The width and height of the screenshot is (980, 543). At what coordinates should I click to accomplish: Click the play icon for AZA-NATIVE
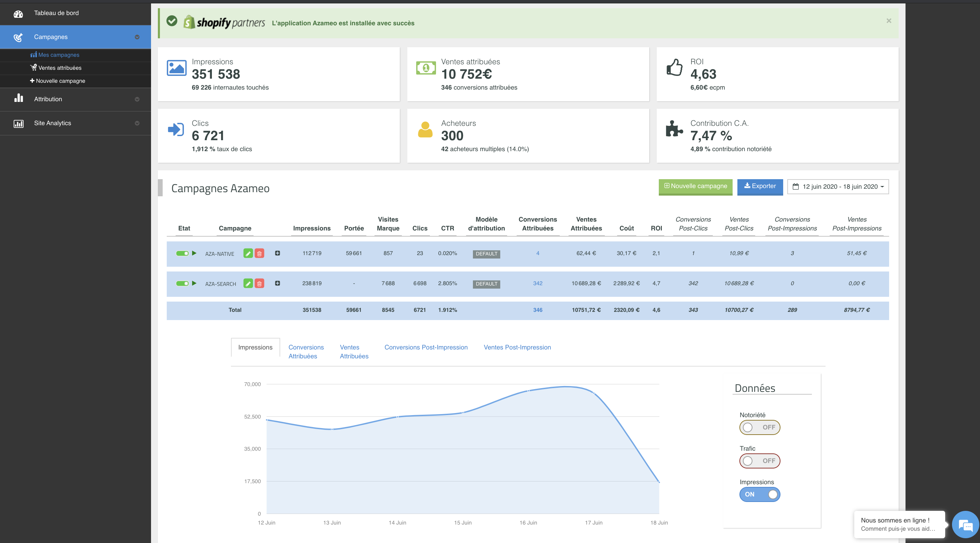tap(194, 253)
